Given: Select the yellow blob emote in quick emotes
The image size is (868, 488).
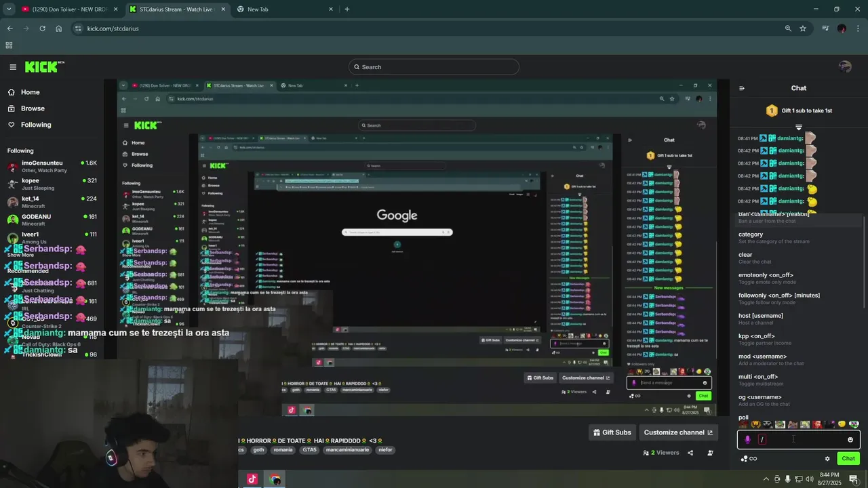Looking at the screenshot, I should click(x=842, y=424).
